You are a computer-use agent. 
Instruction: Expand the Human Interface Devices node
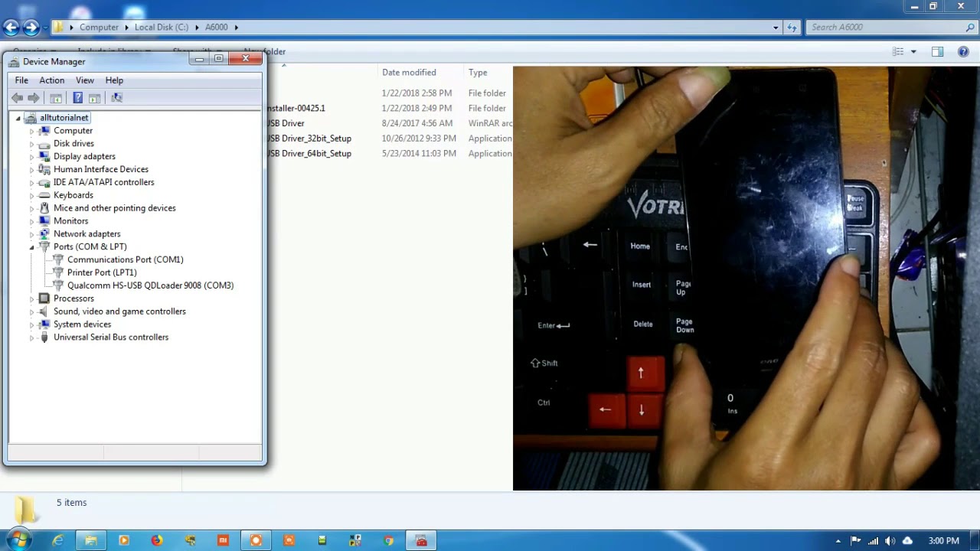[32, 170]
